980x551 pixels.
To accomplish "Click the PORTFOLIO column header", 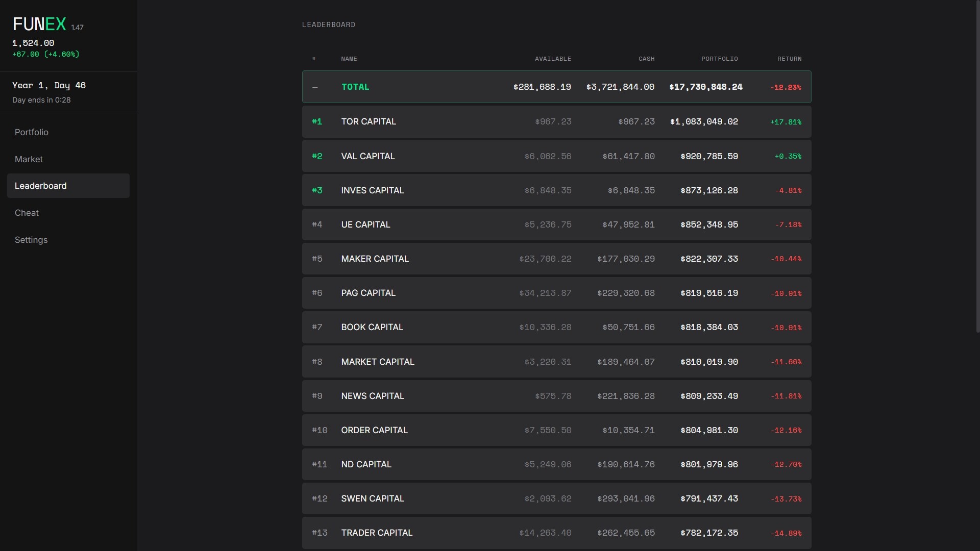I will pyautogui.click(x=719, y=59).
